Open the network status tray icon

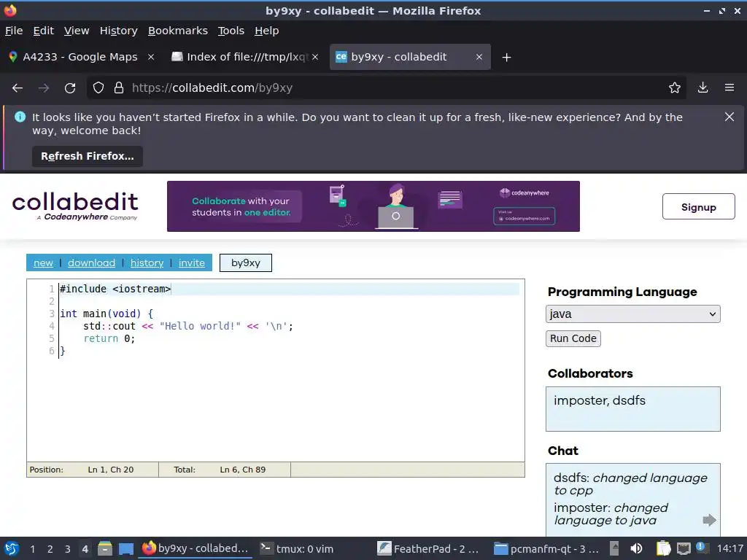684,548
